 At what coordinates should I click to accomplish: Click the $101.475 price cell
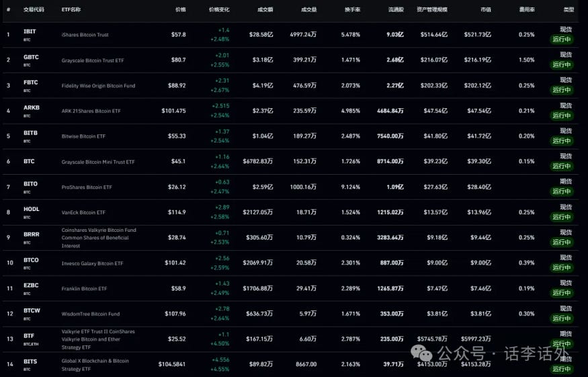(x=173, y=111)
